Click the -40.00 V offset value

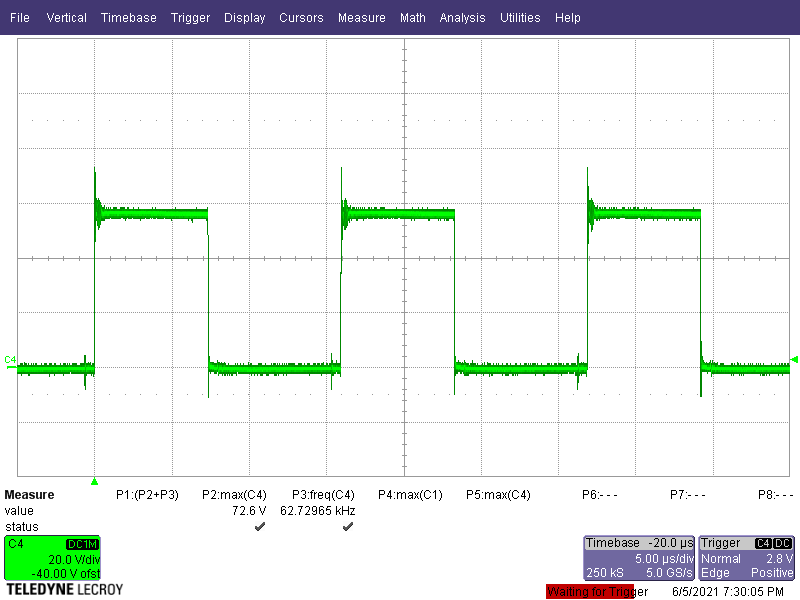click(x=65, y=573)
